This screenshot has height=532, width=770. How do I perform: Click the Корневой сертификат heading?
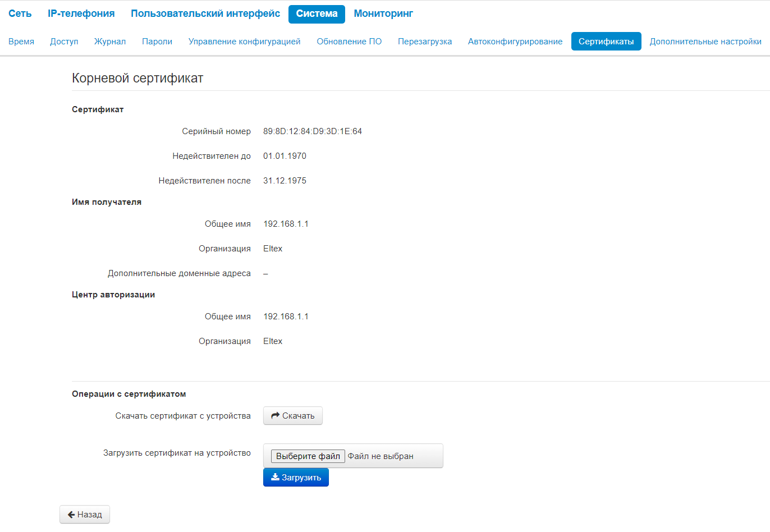[x=137, y=78]
